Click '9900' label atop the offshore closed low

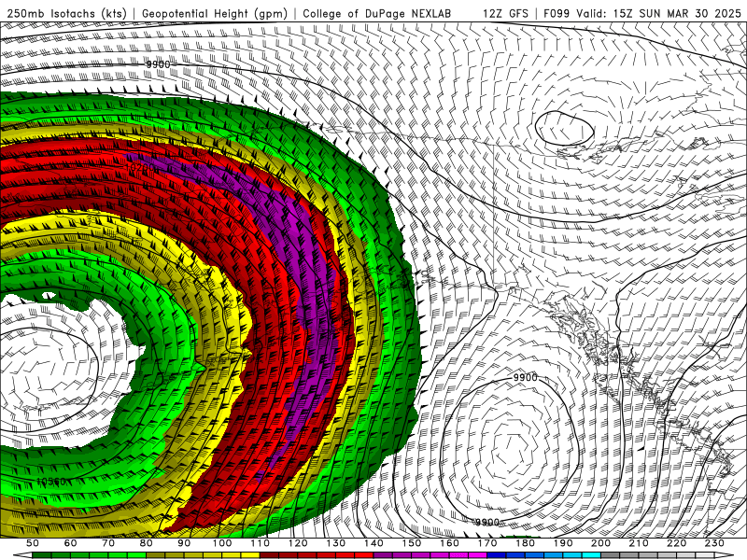pyautogui.click(x=525, y=377)
